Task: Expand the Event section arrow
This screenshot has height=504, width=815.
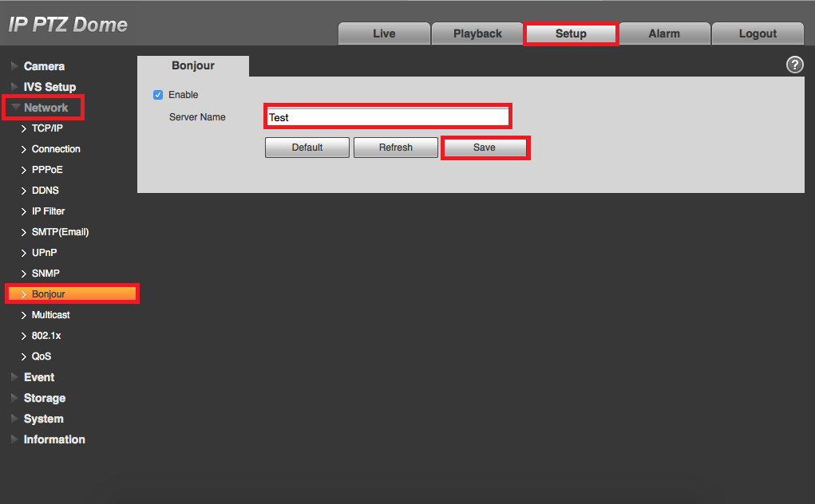Action: (14, 377)
